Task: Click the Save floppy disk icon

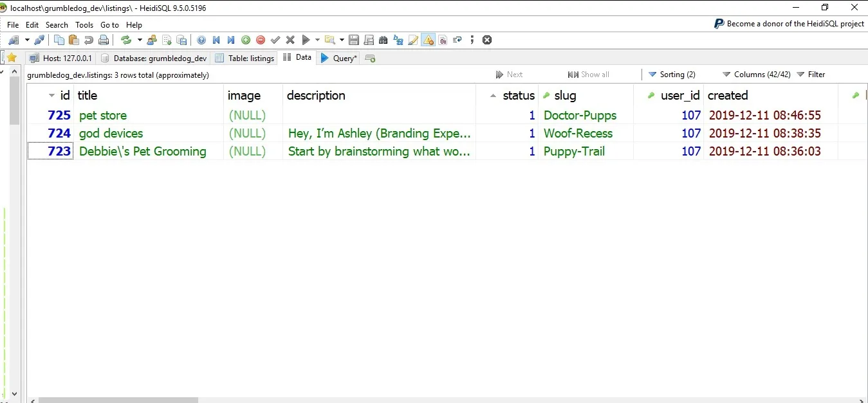Action: click(355, 40)
